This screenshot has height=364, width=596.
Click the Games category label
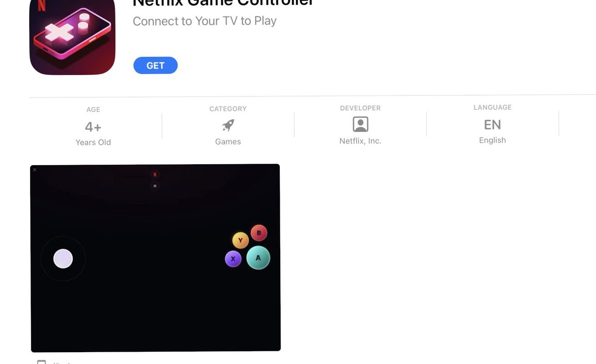(x=228, y=142)
